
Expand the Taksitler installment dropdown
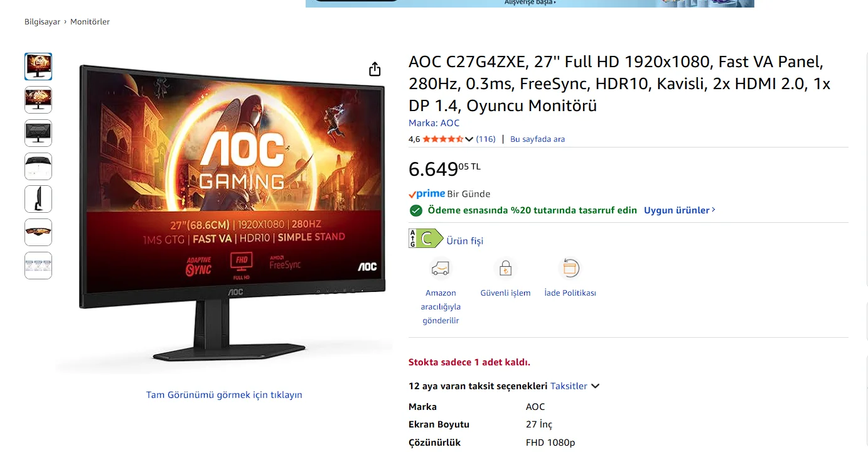(x=575, y=386)
